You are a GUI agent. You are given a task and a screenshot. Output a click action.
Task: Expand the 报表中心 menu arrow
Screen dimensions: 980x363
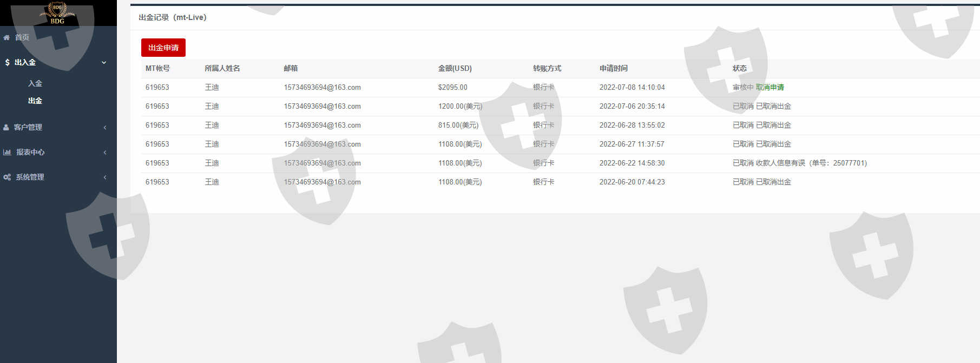[105, 153]
